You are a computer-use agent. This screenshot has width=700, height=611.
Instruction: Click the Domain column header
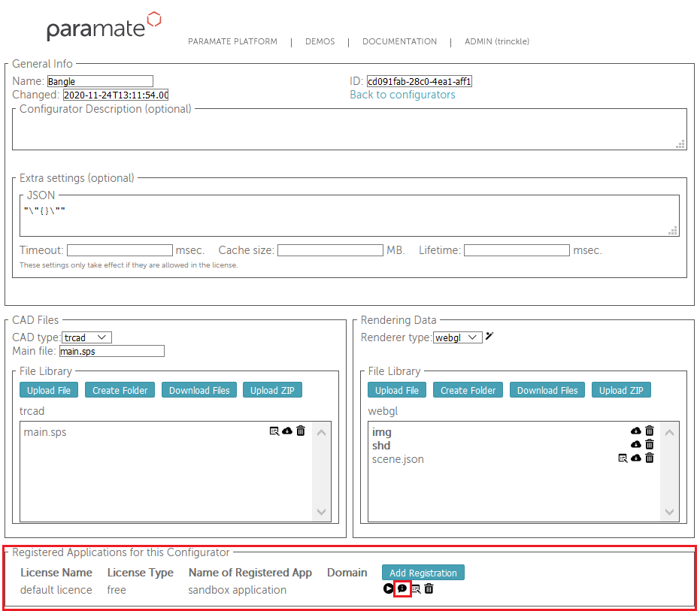[x=347, y=572]
